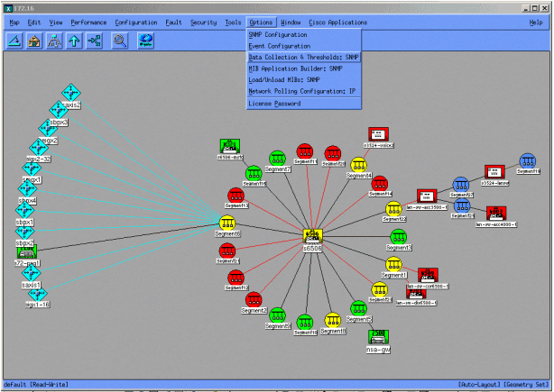Select the s3524-voice2 switch icon

pyautogui.click(x=378, y=134)
